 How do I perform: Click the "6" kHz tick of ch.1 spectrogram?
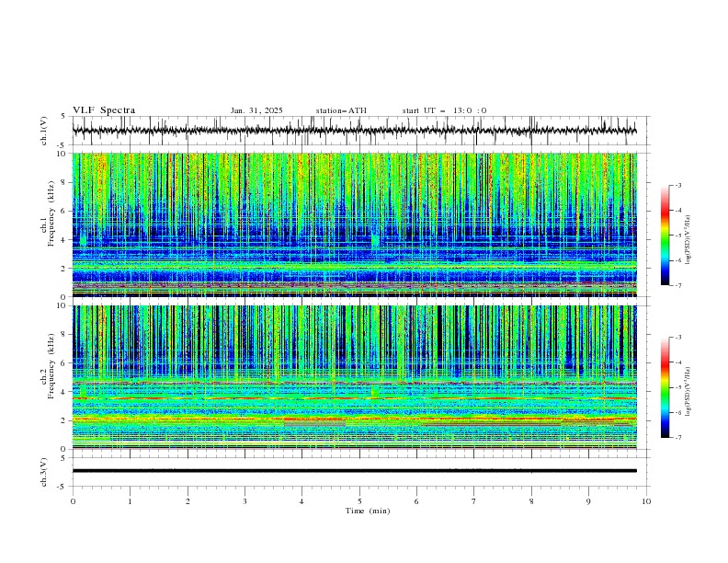pos(64,212)
